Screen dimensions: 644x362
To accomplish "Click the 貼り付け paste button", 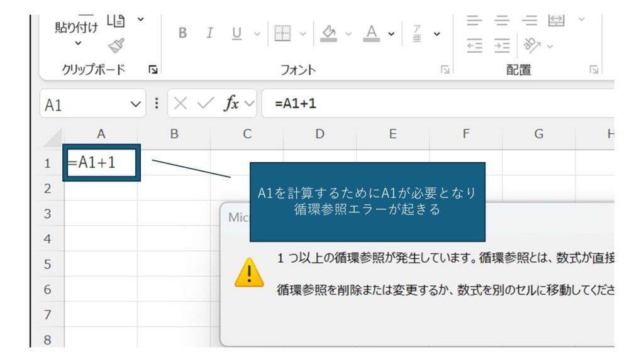I will click(77, 28).
